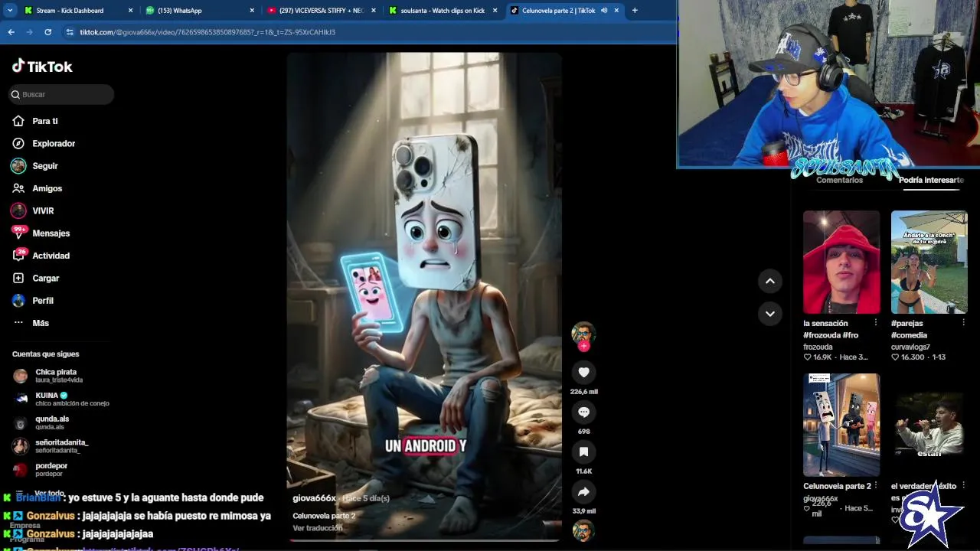Click the Celunovela parte 2 caption text
This screenshot has width=980, height=551.
[x=324, y=516]
